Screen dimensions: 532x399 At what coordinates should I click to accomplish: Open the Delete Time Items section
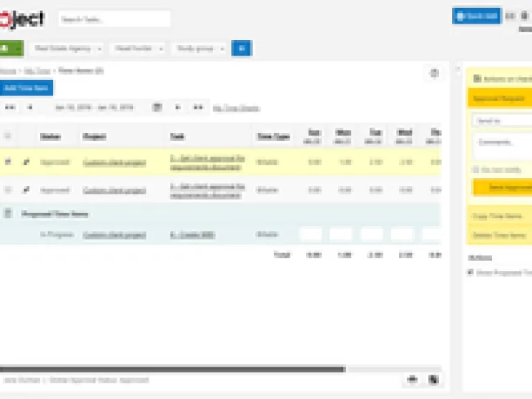tap(499, 235)
